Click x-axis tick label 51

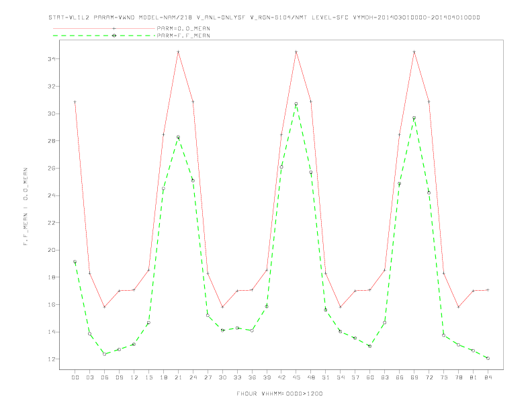(x=326, y=377)
